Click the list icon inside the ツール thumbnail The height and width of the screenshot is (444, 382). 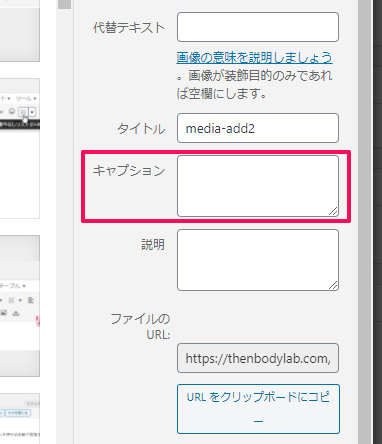pyautogui.click(x=23, y=112)
